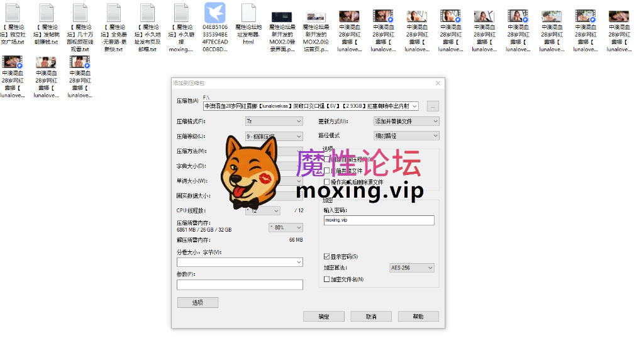
Task: Click the 输入密码 password field
Action: tap(379, 220)
